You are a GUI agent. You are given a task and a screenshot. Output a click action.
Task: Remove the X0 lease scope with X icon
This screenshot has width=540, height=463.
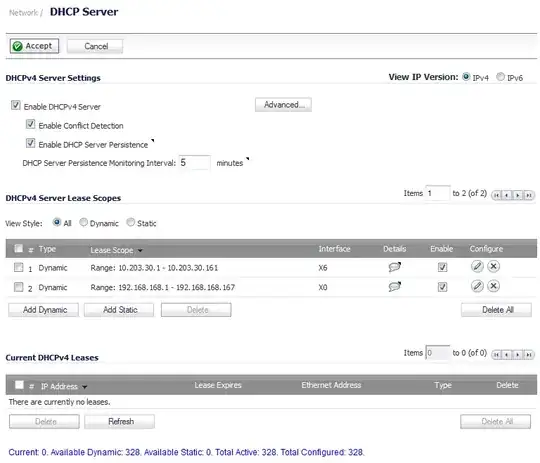494,286
